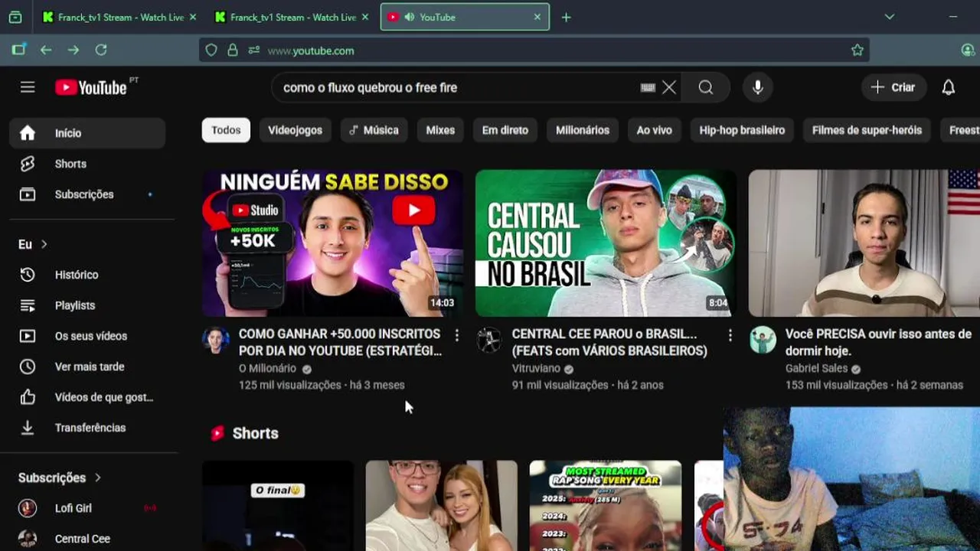Click the Criar create button
The height and width of the screenshot is (551, 980).
point(893,87)
